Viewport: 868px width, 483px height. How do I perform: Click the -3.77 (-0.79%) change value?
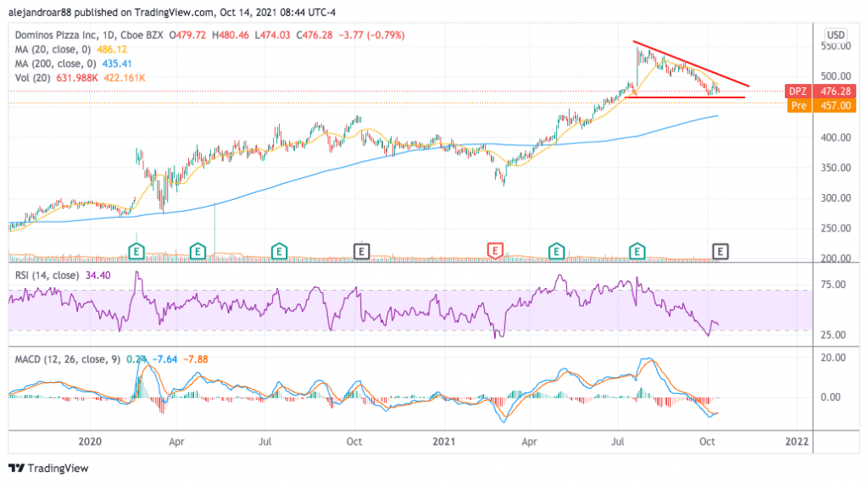[371, 35]
